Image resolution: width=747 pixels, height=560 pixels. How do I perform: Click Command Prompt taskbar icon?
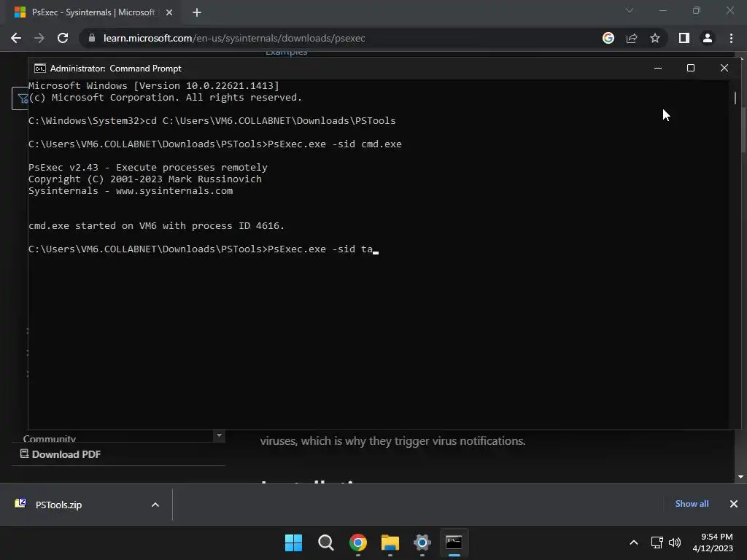click(454, 542)
